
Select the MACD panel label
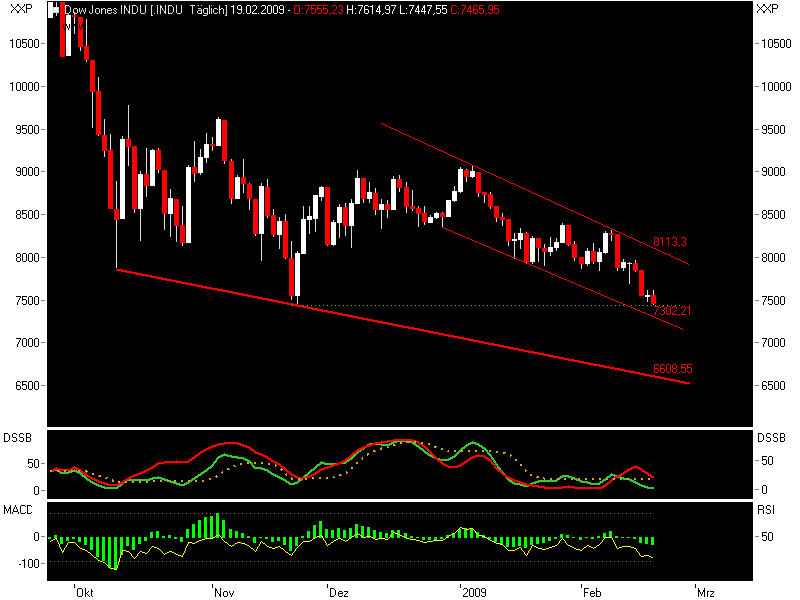pos(18,508)
